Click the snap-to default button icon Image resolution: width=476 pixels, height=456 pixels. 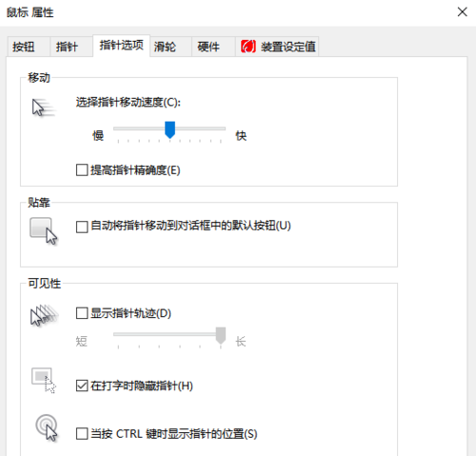click(x=44, y=230)
